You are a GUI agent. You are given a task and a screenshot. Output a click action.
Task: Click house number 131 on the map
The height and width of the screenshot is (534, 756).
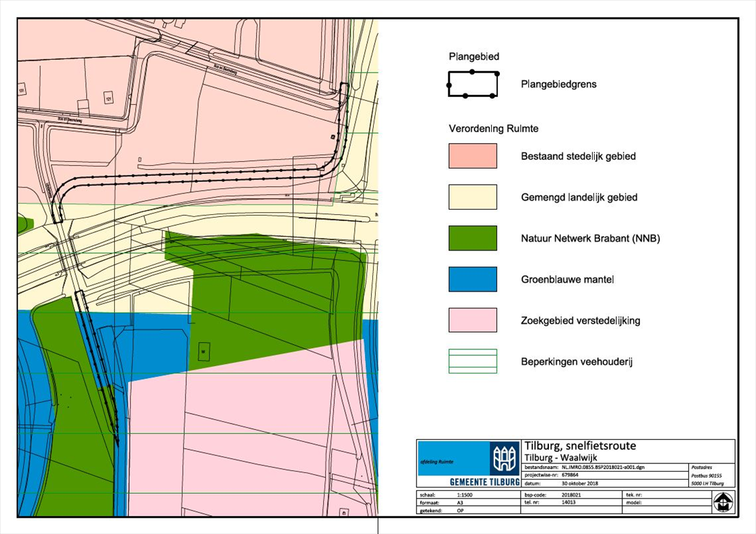point(22,90)
